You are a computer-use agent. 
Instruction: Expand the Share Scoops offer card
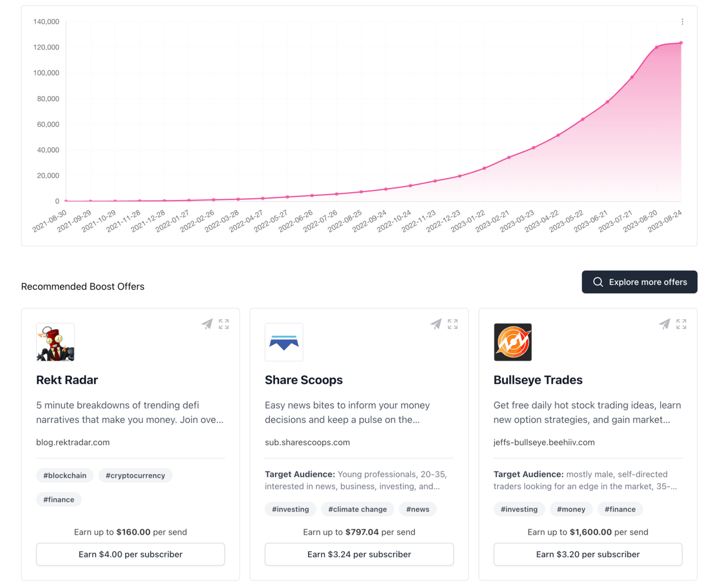453,324
